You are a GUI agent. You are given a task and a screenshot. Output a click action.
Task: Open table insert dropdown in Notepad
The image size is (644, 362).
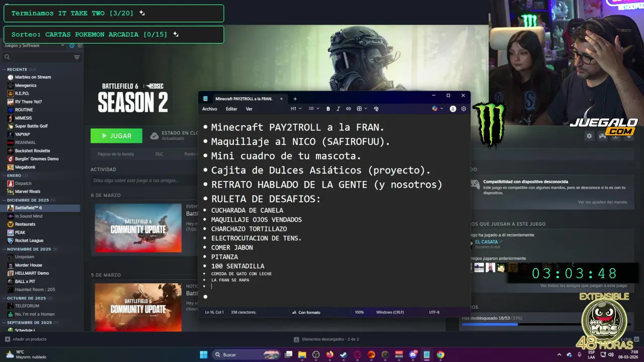click(362, 109)
